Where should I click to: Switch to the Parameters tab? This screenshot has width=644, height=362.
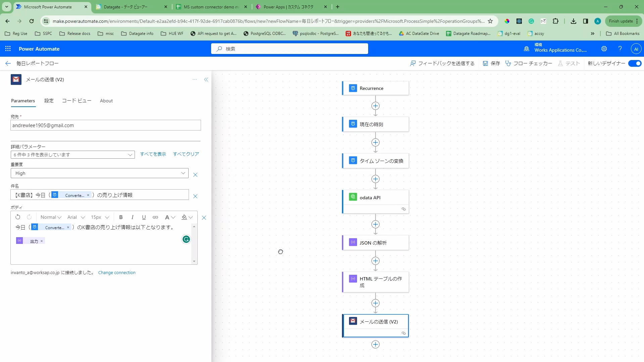[23, 101]
